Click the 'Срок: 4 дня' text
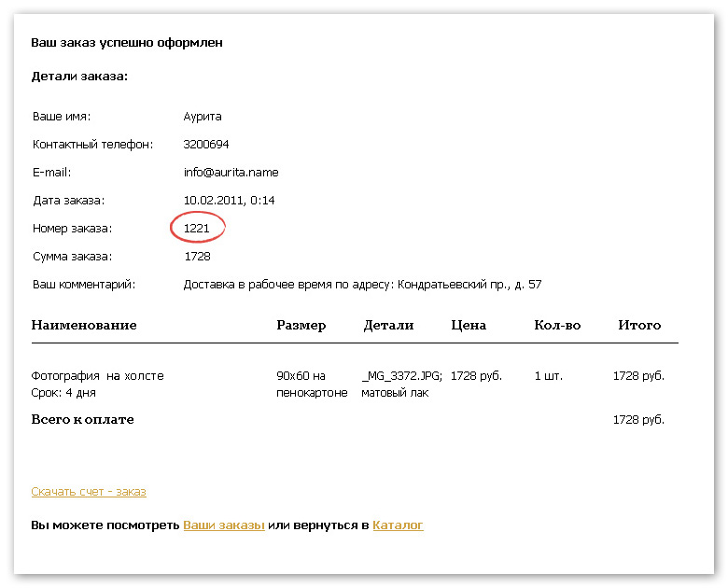The image size is (728, 588). tap(63, 393)
